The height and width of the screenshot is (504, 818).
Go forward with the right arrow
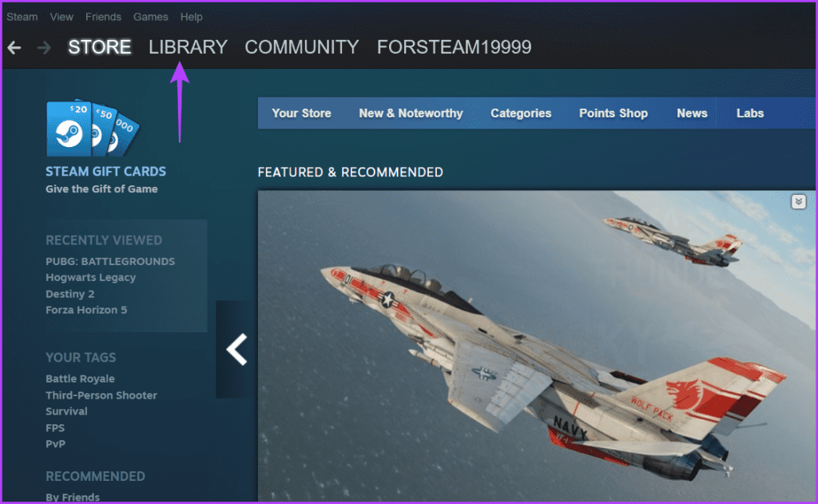pos(45,47)
